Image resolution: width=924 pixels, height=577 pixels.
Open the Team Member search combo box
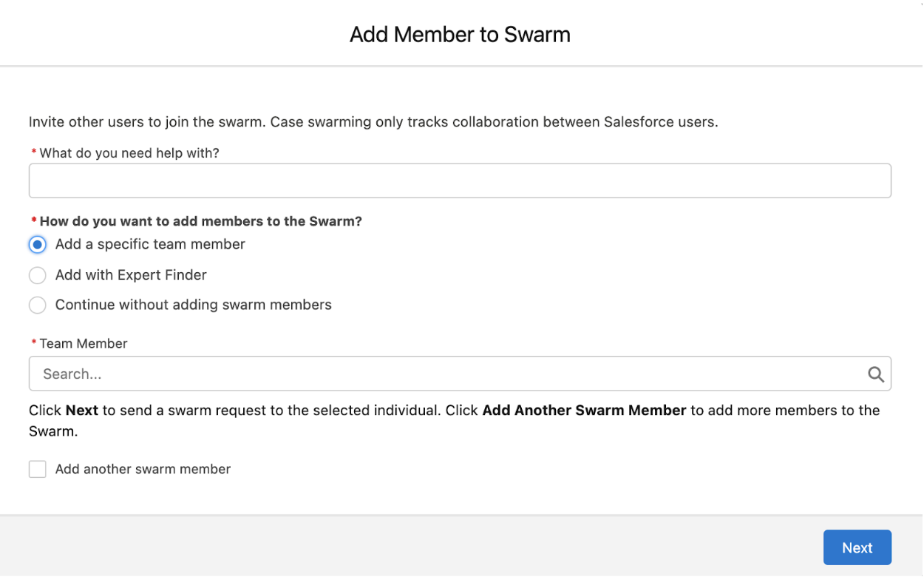pos(444,374)
